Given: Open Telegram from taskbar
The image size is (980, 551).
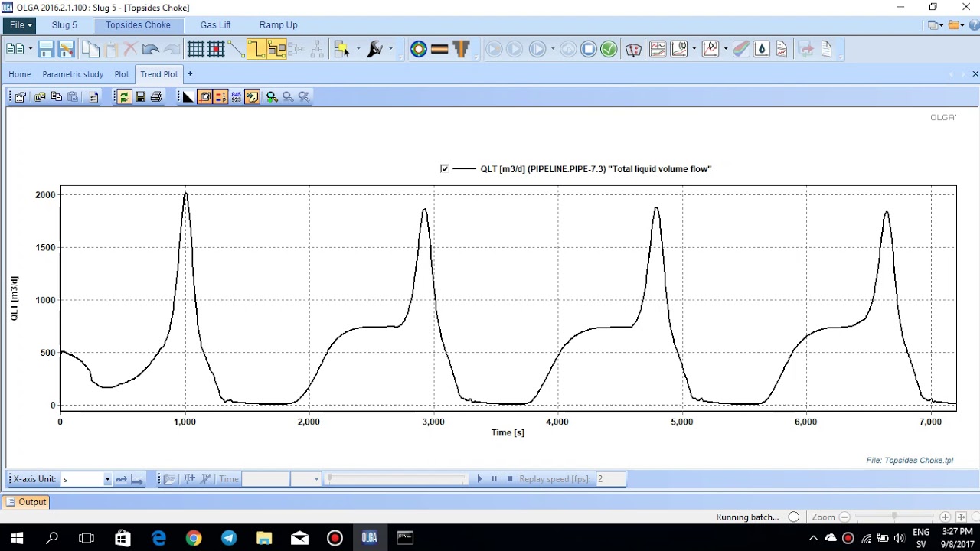Looking at the screenshot, I should tap(229, 538).
